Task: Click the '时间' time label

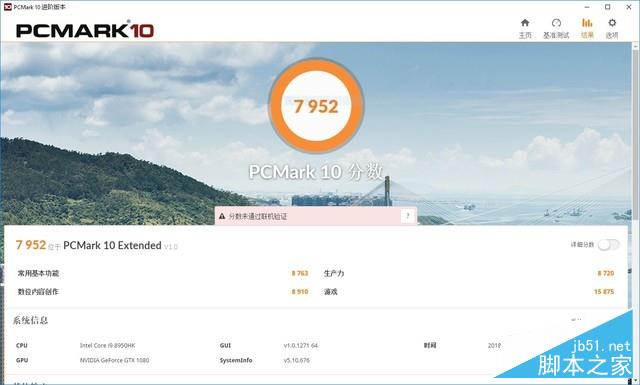Action: coord(430,345)
